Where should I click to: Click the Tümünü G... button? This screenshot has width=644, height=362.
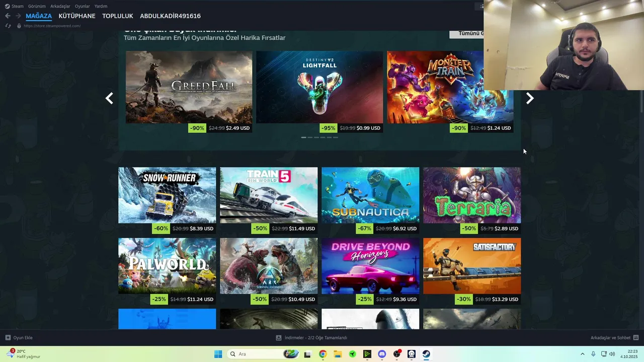[x=466, y=34]
